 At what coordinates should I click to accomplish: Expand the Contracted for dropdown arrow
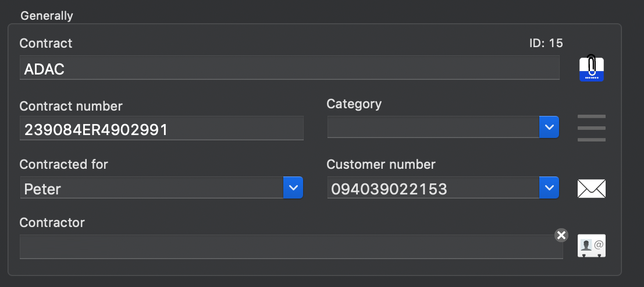(293, 187)
